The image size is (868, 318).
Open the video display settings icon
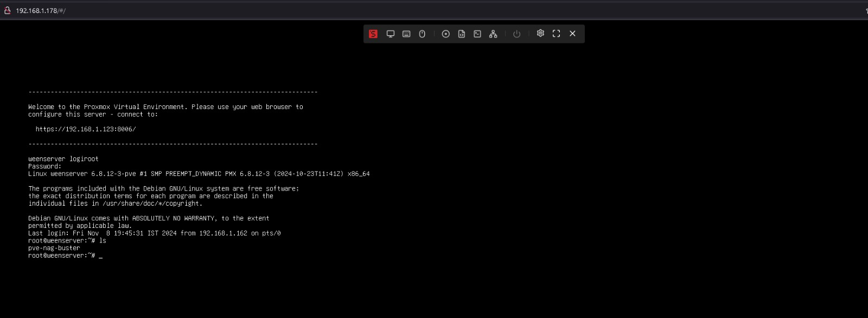pos(390,34)
